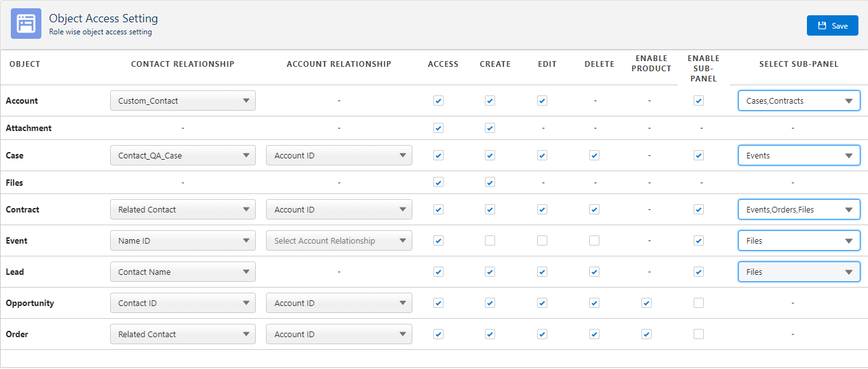868x369 pixels.
Task: Enable sub-panel for Opportunity
Action: 699,303
